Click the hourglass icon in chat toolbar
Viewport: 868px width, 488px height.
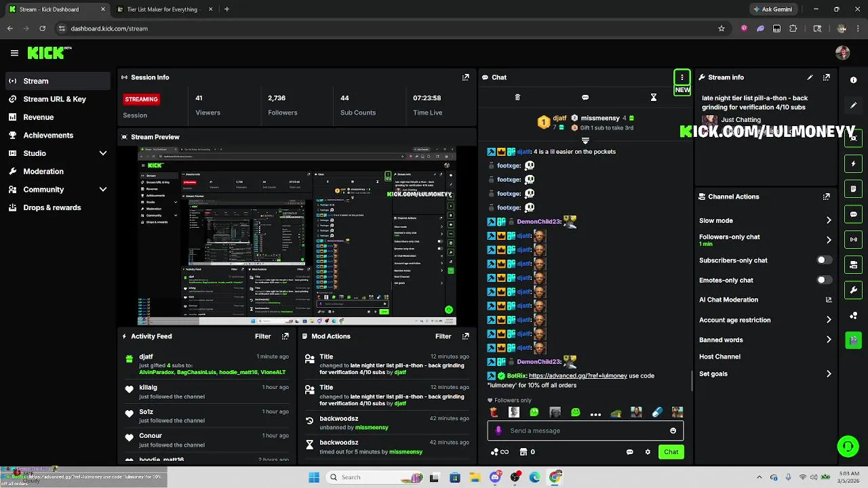tap(654, 98)
